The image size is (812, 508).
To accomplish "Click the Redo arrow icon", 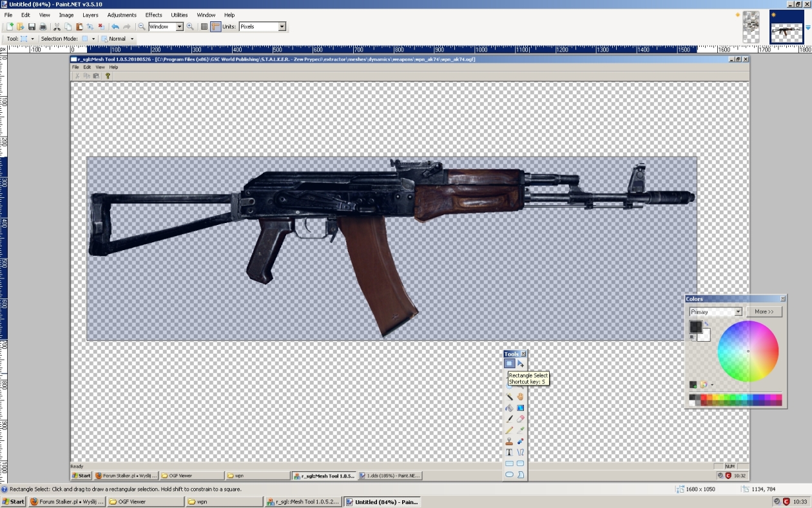I will click(x=127, y=26).
